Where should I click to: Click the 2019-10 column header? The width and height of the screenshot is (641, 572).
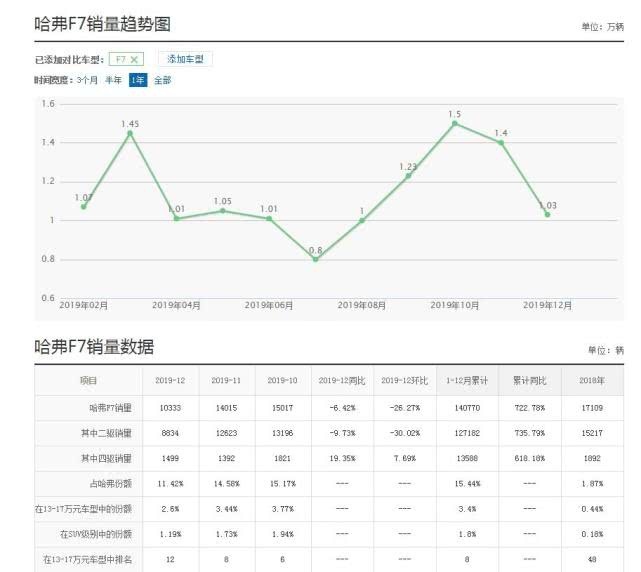282,381
